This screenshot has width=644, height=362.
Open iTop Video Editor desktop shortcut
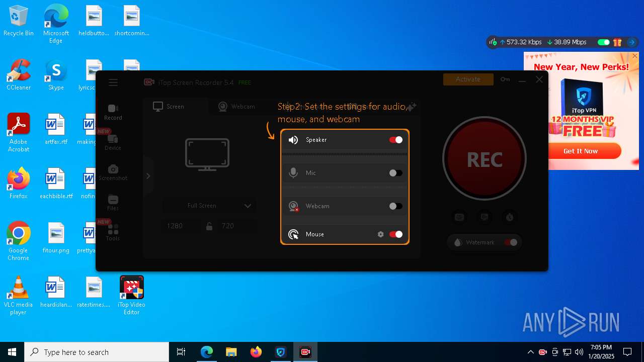pyautogui.click(x=131, y=295)
